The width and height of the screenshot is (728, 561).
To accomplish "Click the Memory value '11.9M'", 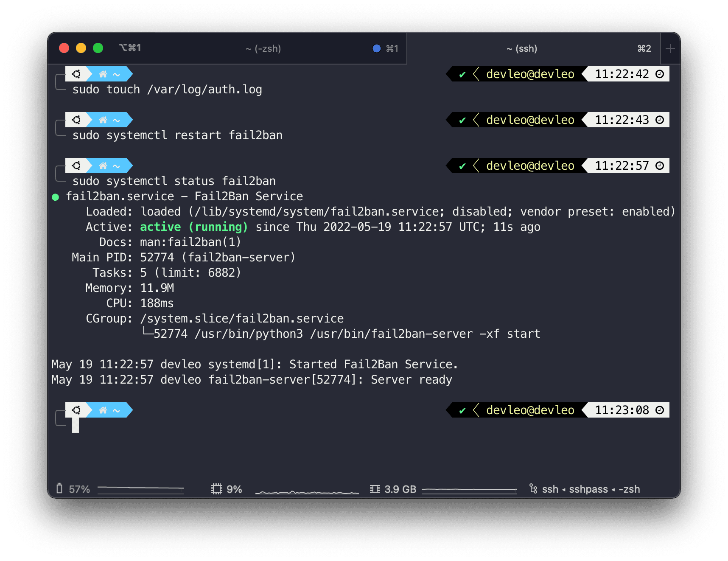I will coord(157,288).
